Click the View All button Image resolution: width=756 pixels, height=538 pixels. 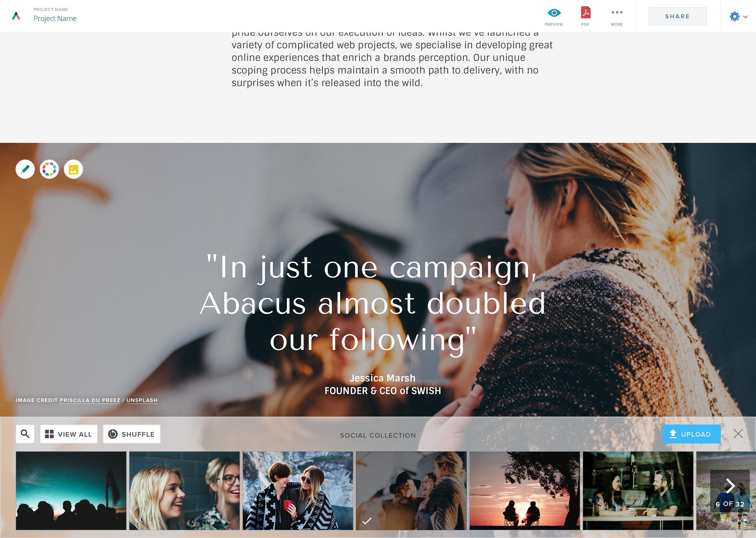[68, 434]
